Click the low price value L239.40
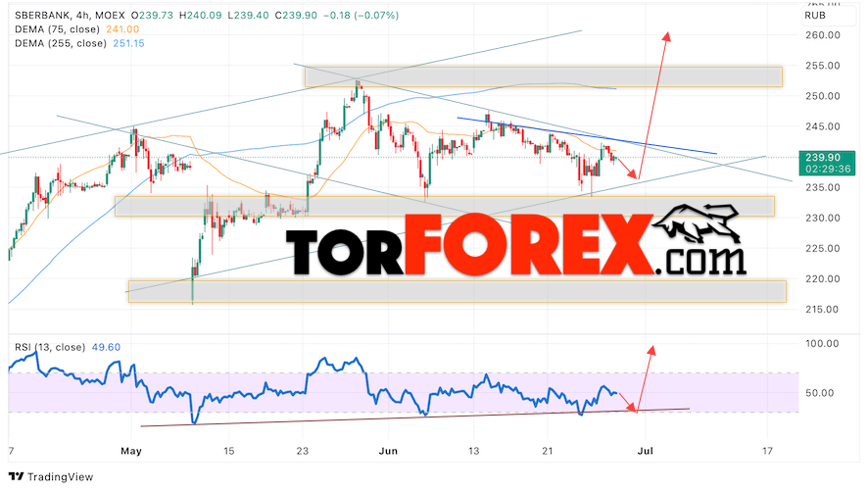Screen dimensions: 868x491 pyautogui.click(x=249, y=16)
